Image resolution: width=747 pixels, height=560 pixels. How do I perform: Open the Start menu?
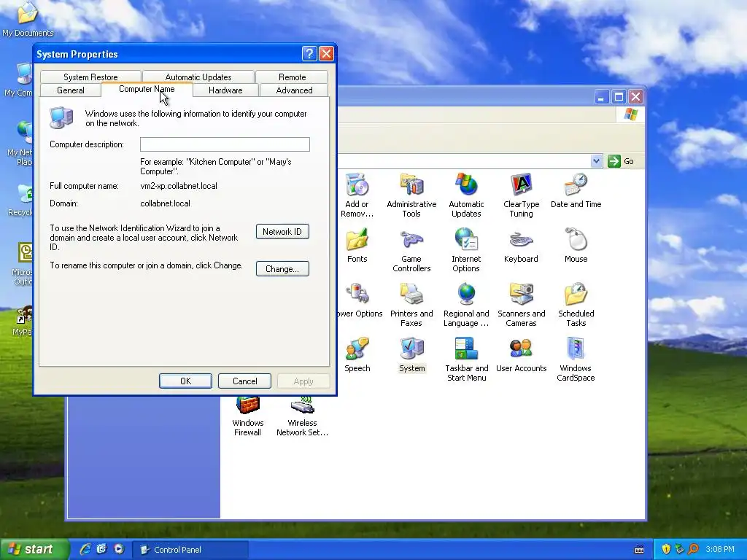coord(34,549)
